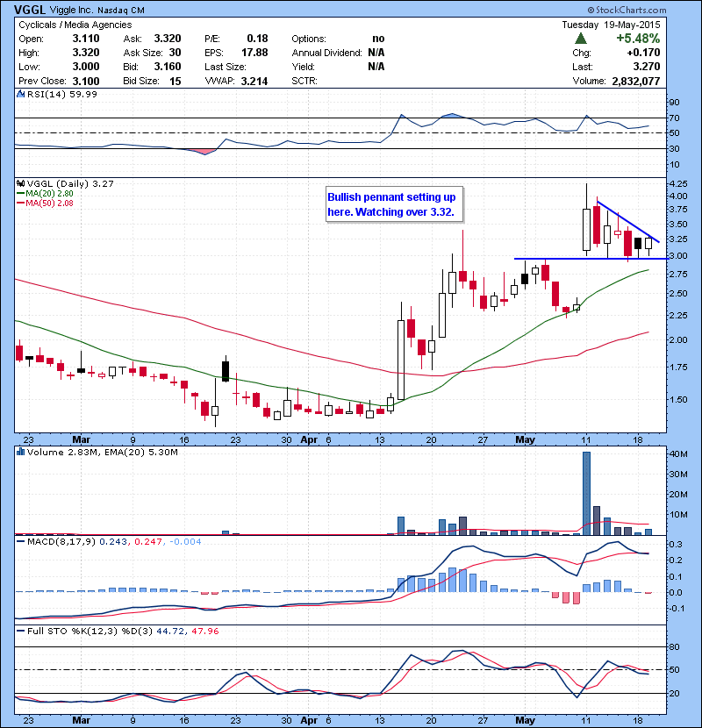This screenshot has height=728, width=702.
Task: Click the green up-triangle price change arrow
Action: (580, 39)
